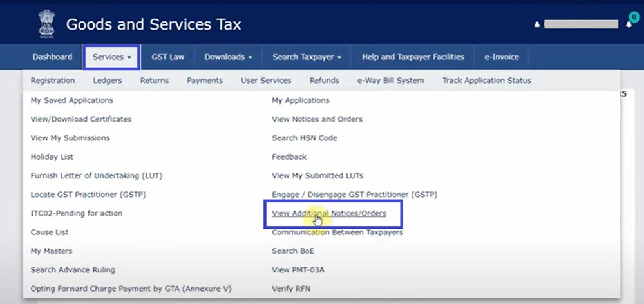The width and height of the screenshot is (644, 304).
Task: Open View/Download Certificates link
Action: coord(81,119)
